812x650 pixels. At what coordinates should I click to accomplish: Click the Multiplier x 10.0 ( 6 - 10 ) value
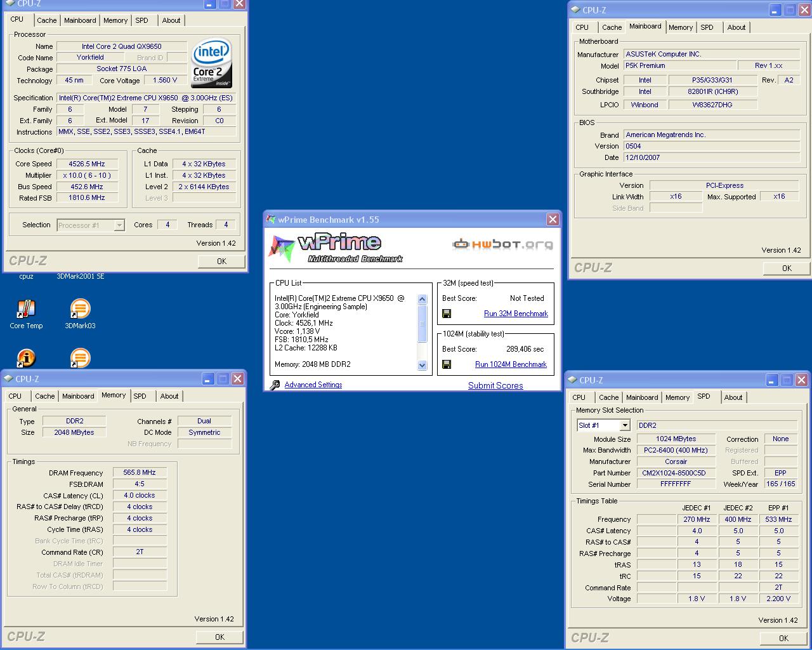[87, 175]
